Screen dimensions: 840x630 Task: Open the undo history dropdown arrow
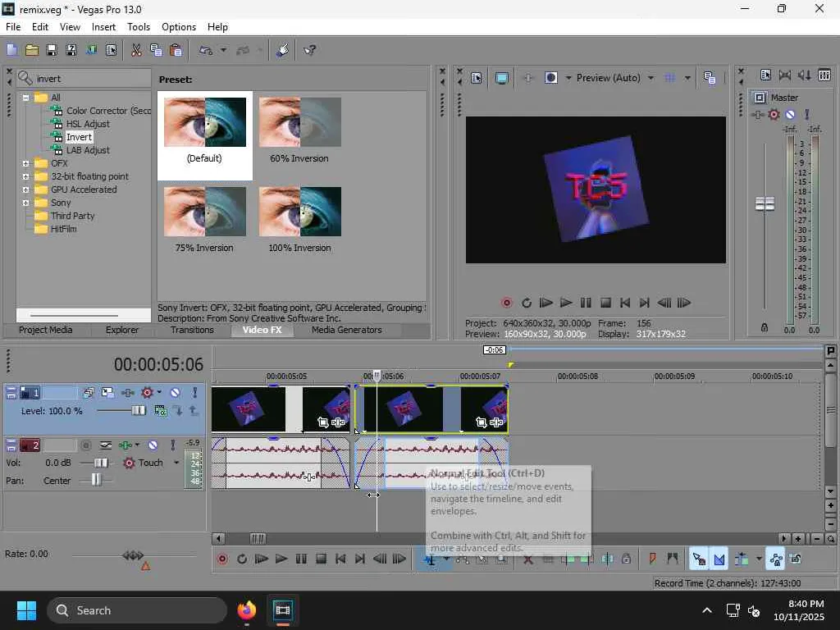pyautogui.click(x=223, y=50)
